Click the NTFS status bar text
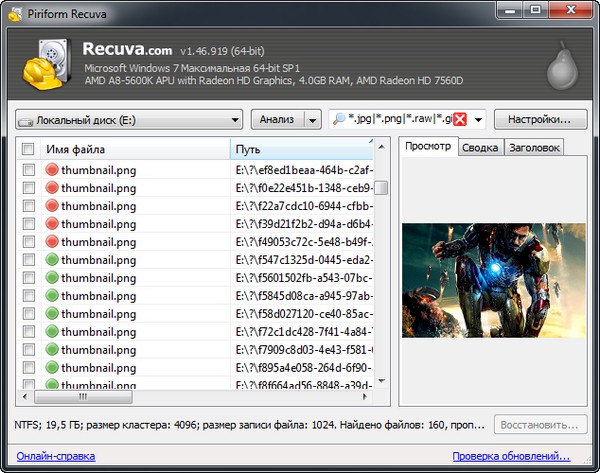 pyautogui.click(x=249, y=425)
